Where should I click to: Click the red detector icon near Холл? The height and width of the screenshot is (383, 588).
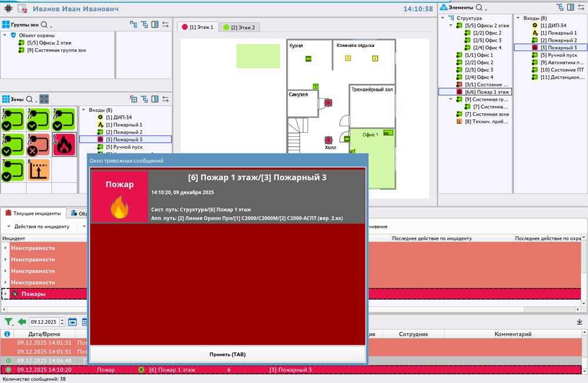[328, 140]
